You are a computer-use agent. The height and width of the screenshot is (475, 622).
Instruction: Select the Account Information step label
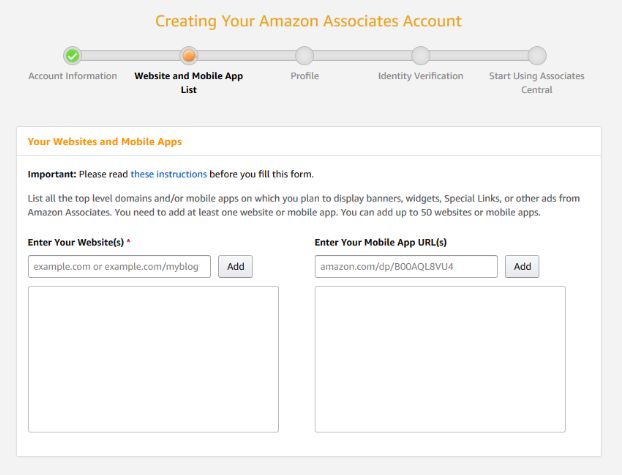72,76
